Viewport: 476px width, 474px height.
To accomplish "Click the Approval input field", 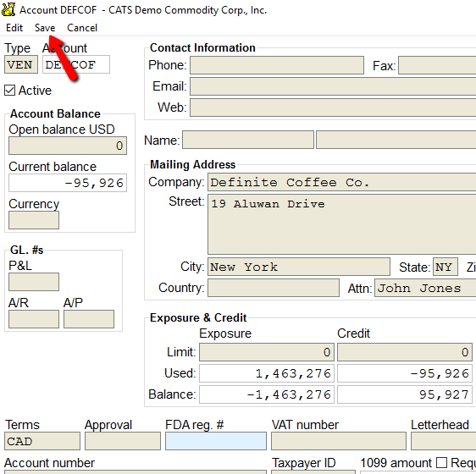I will point(123,441).
